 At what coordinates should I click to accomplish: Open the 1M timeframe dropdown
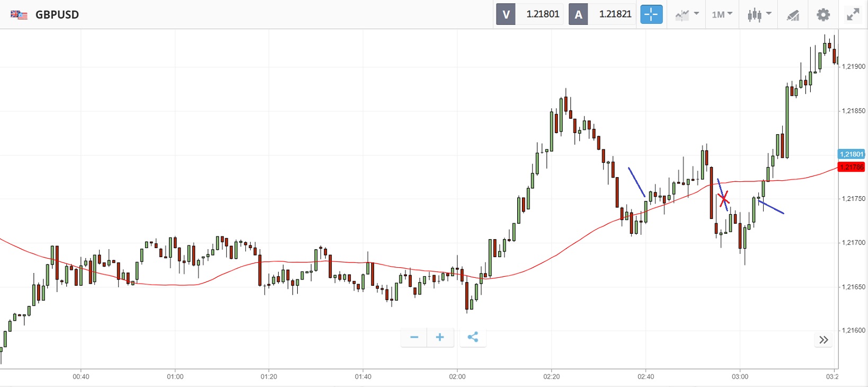point(722,14)
